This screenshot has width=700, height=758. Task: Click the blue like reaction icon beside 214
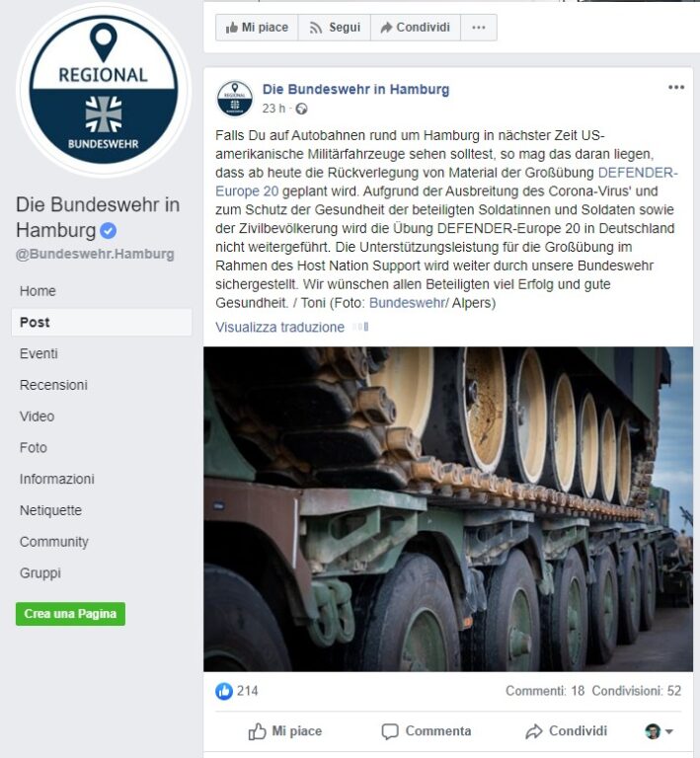coord(224,691)
